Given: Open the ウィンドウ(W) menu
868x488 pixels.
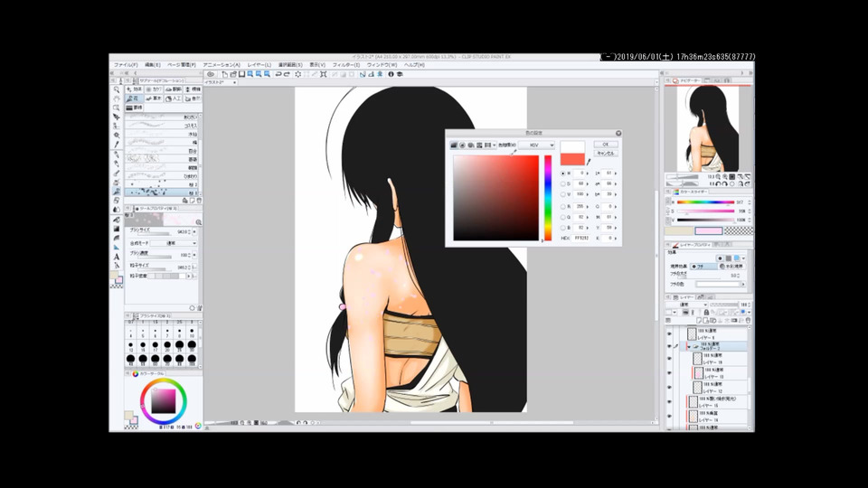Looking at the screenshot, I should 382,65.
